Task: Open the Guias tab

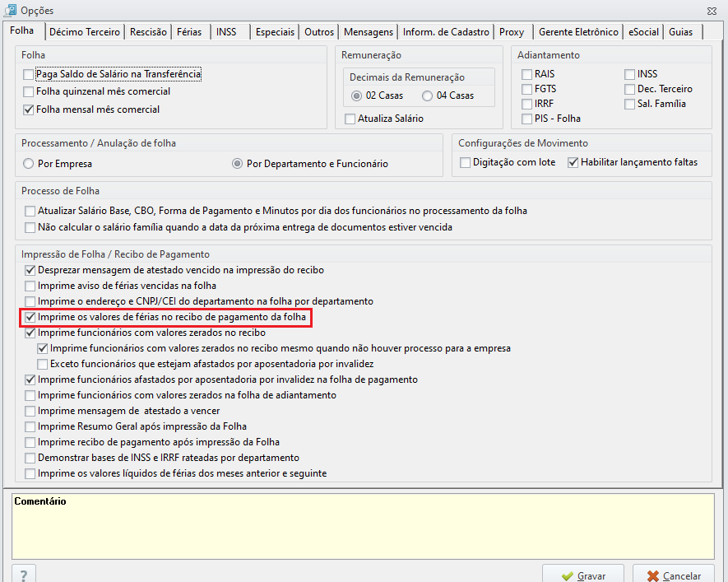Action: pos(680,32)
